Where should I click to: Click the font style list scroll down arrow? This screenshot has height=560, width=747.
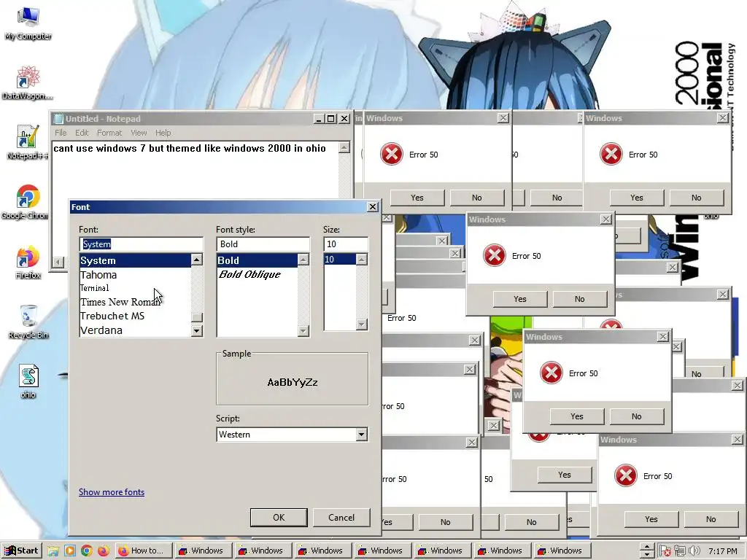pyautogui.click(x=303, y=330)
